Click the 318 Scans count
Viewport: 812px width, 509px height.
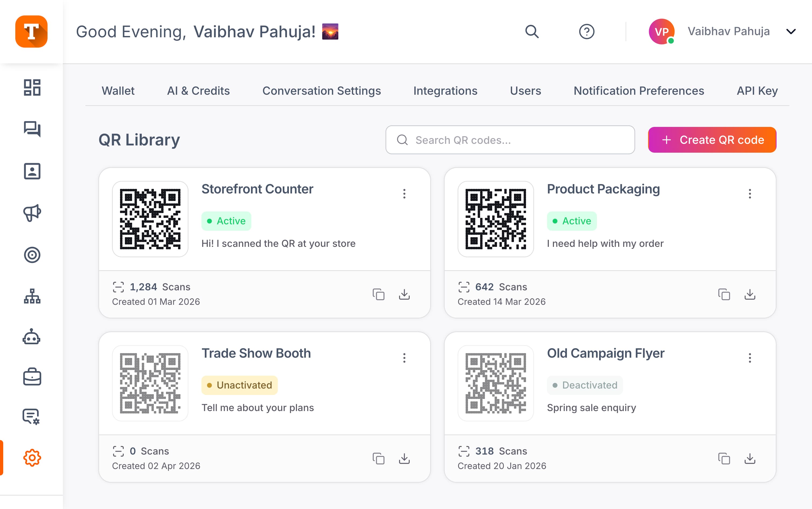pos(501,451)
